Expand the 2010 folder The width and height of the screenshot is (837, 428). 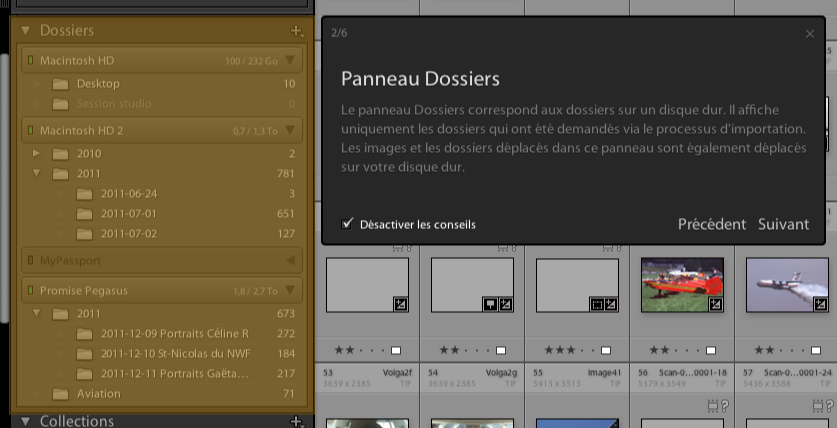36,154
